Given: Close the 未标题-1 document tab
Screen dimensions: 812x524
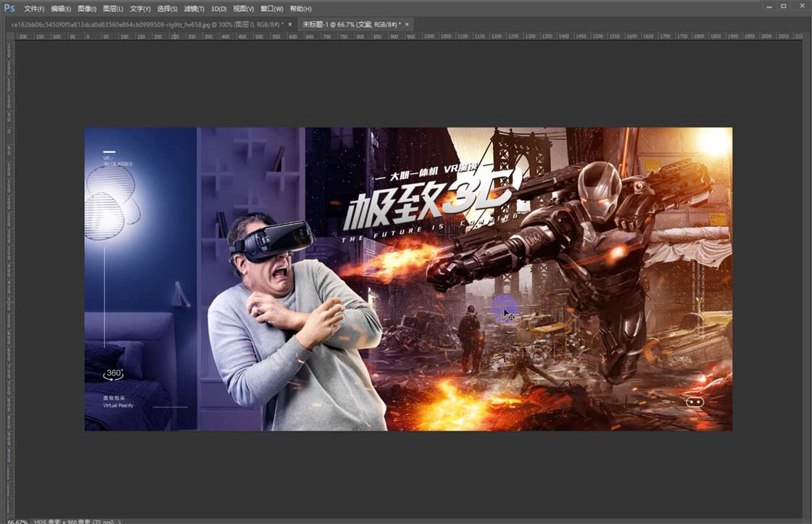Looking at the screenshot, I should 406,24.
